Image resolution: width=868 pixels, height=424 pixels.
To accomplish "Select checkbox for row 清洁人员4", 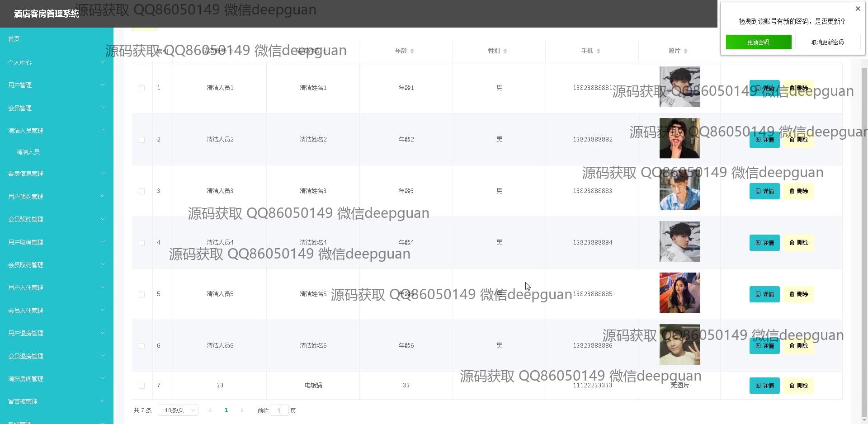I will (142, 243).
